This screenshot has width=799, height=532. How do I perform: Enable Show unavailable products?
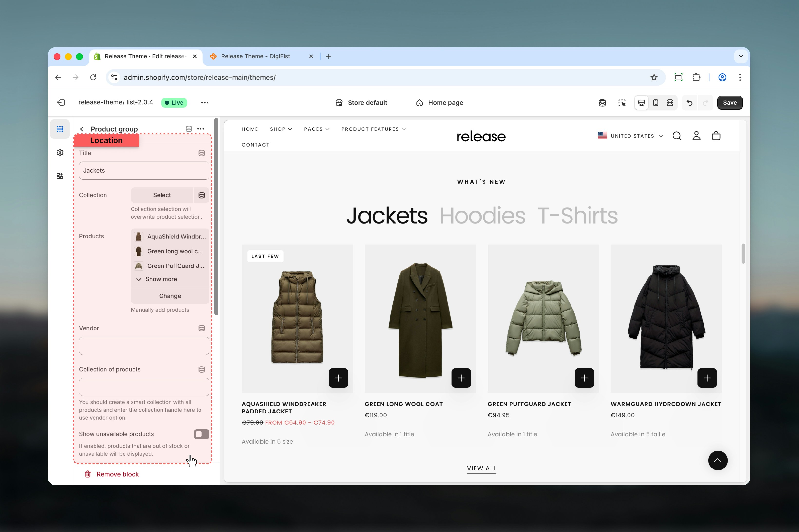(x=201, y=434)
